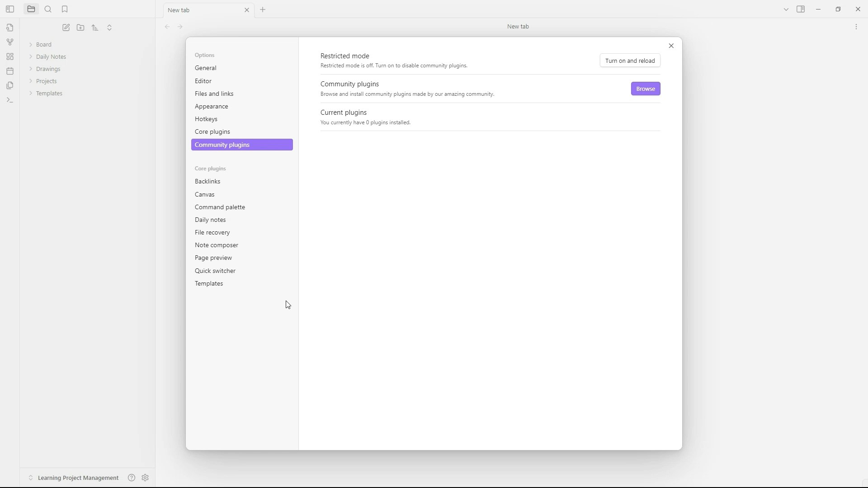The height and width of the screenshot is (488, 868).
Task: Create new canvas from ribbon icon
Action: [10, 56]
